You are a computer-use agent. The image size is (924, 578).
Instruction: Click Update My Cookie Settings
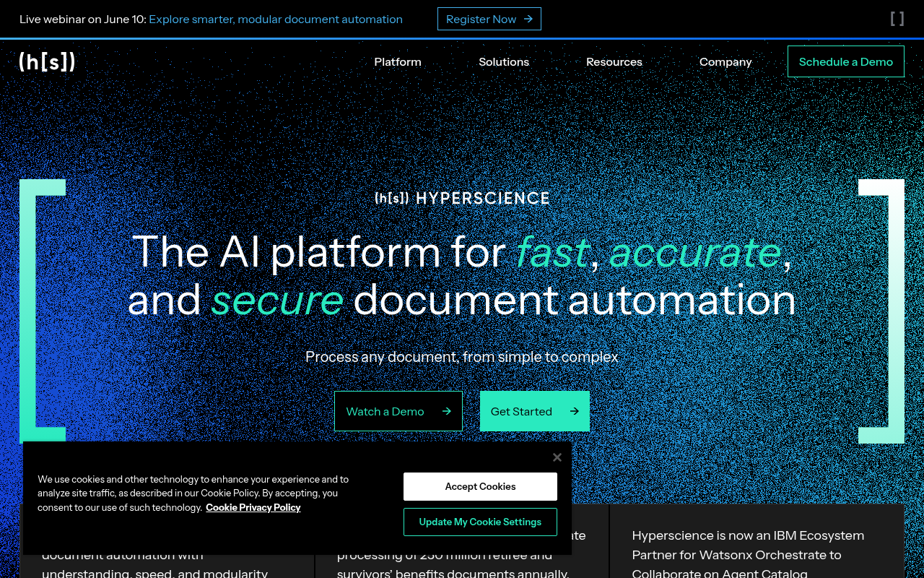[x=480, y=522]
